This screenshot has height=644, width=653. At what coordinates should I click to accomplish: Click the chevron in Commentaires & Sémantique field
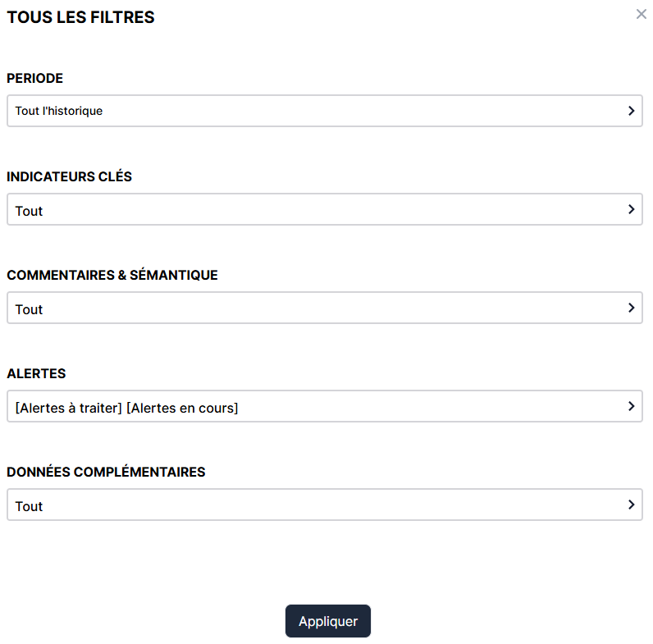point(631,308)
